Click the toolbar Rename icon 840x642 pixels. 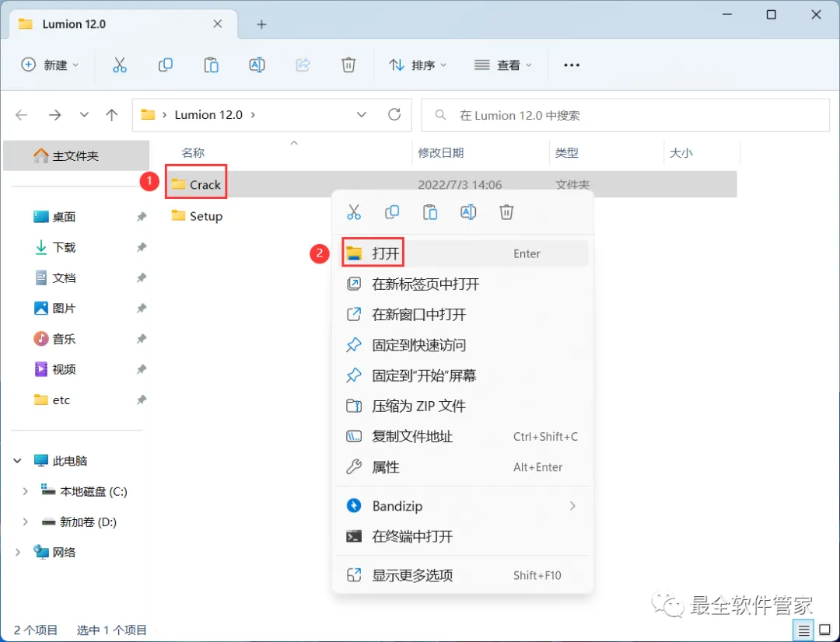(x=257, y=65)
